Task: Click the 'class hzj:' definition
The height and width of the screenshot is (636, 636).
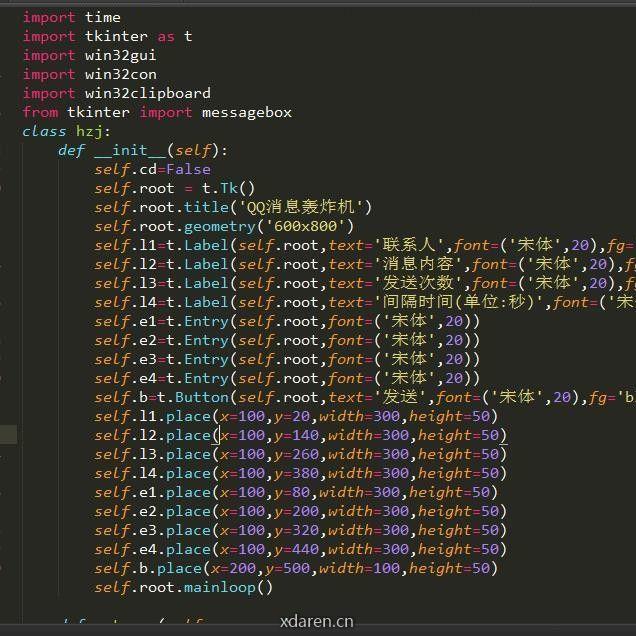Action: tap(66, 131)
